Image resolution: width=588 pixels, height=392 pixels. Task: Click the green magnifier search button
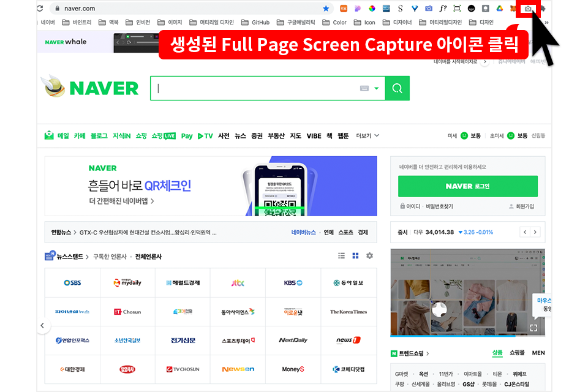[398, 88]
